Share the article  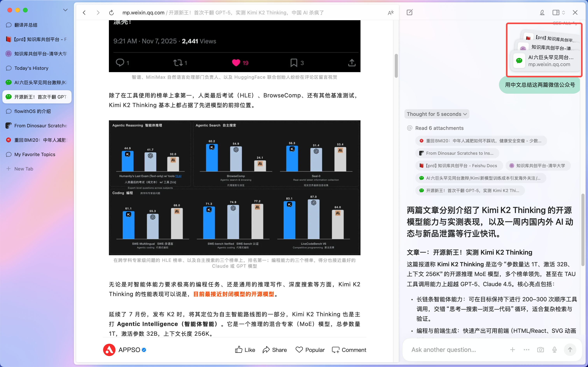[275, 350]
